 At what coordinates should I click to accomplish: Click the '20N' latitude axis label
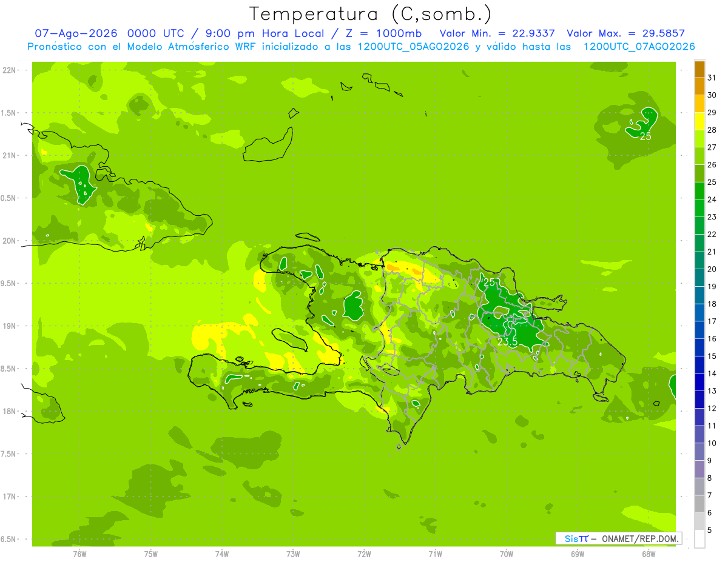coord(9,241)
